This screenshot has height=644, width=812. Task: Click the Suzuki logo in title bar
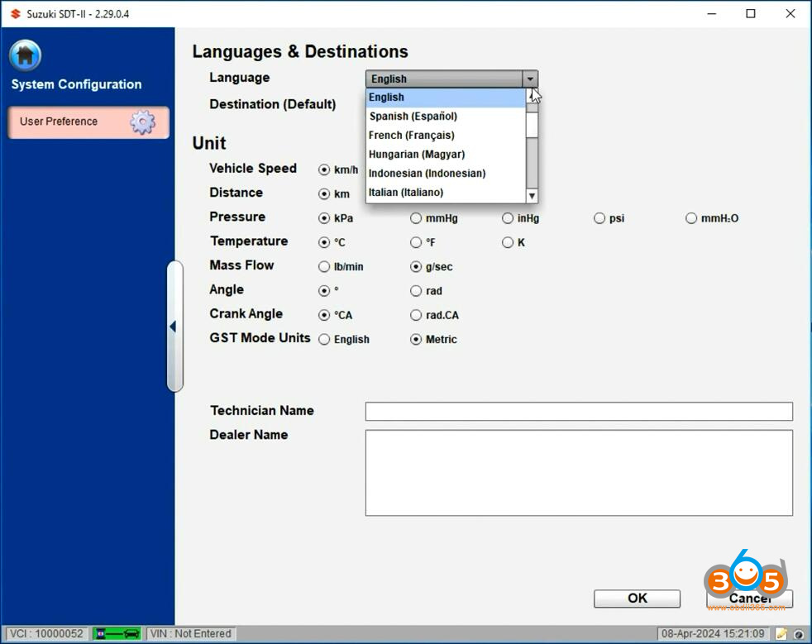(15, 14)
